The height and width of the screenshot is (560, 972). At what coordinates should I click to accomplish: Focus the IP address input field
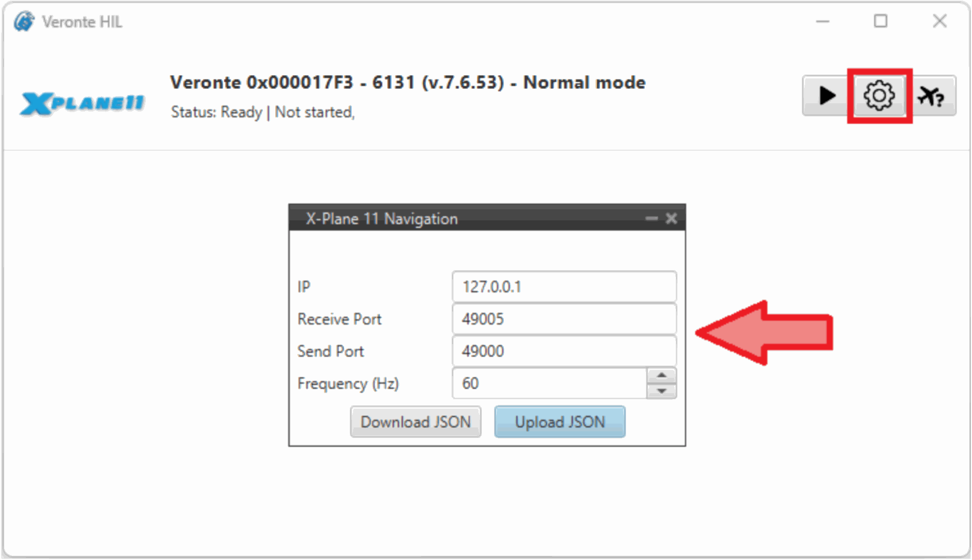point(564,287)
